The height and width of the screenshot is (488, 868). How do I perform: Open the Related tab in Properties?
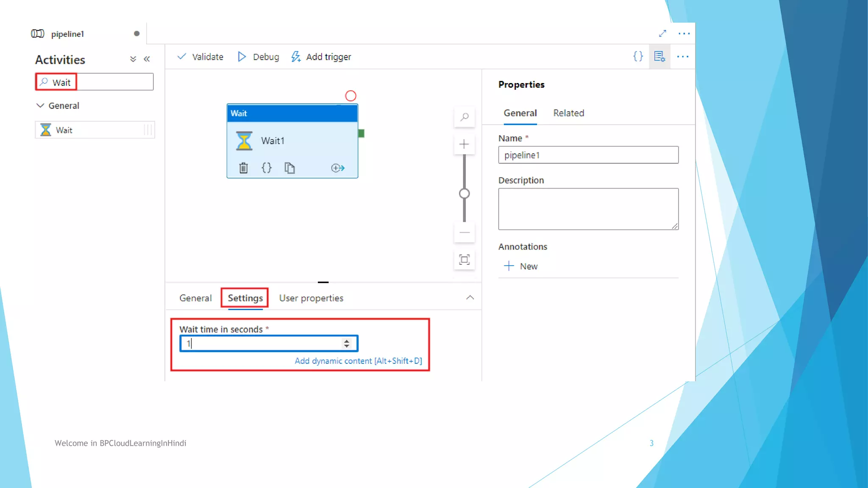point(568,113)
